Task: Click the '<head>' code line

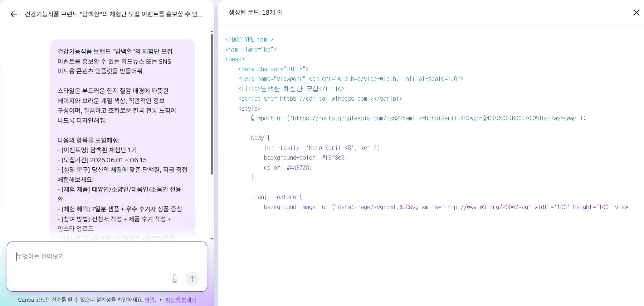Action: pyautogui.click(x=235, y=59)
